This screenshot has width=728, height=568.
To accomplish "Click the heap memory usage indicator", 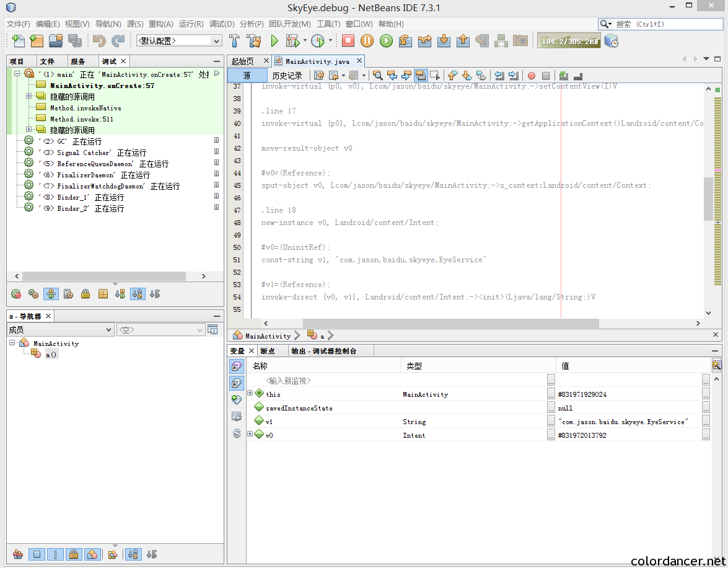I will point(569,42).
